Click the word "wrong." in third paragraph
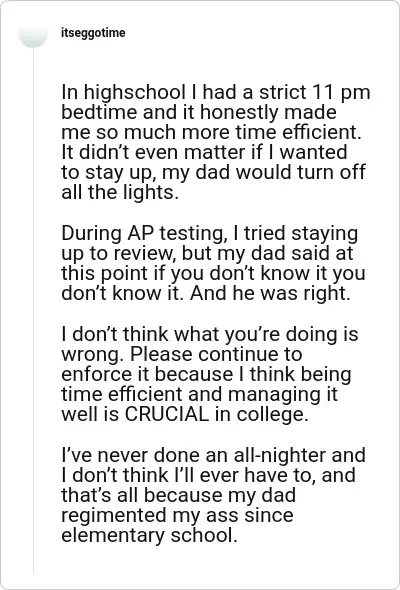 92,354
